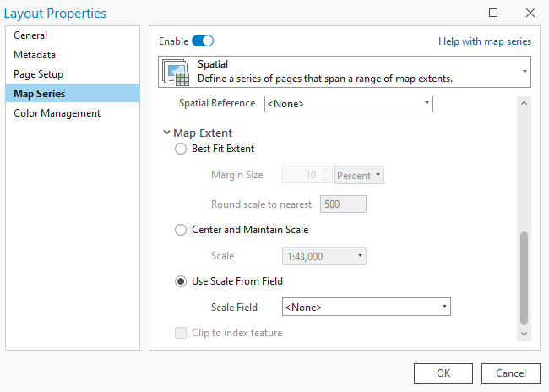Click the Spatial map series icon
Viewport: 549px width, 392px height.
[177, 72]
